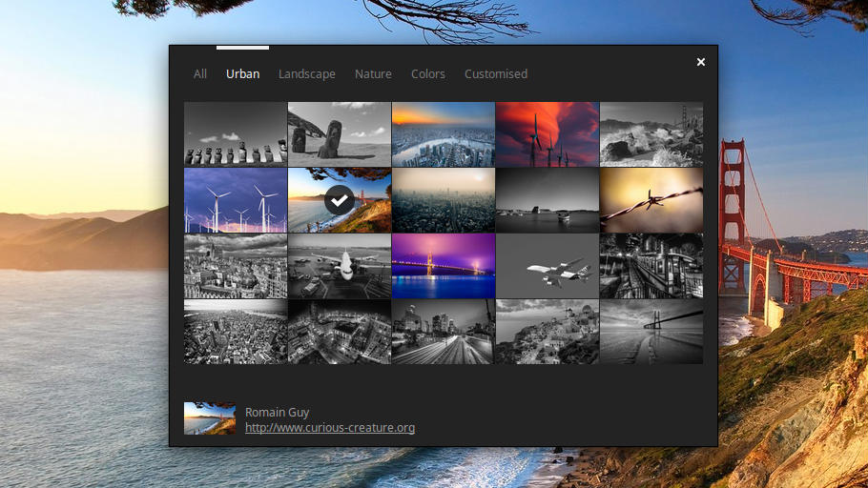Select the row of moai statues wallpaper
The image size is (868, 488).
(x=236, y=134)
